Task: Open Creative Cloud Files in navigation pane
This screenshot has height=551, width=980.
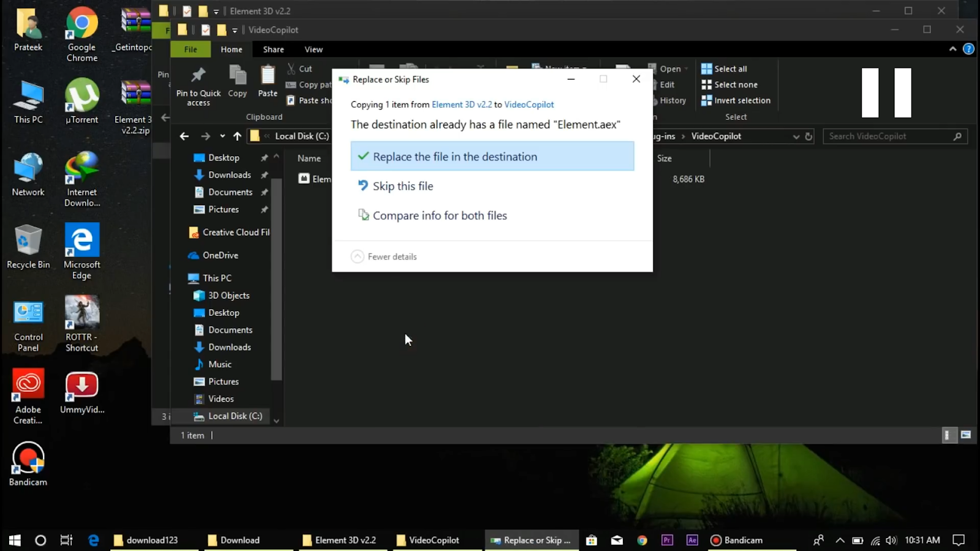Action: click(229, 232)
